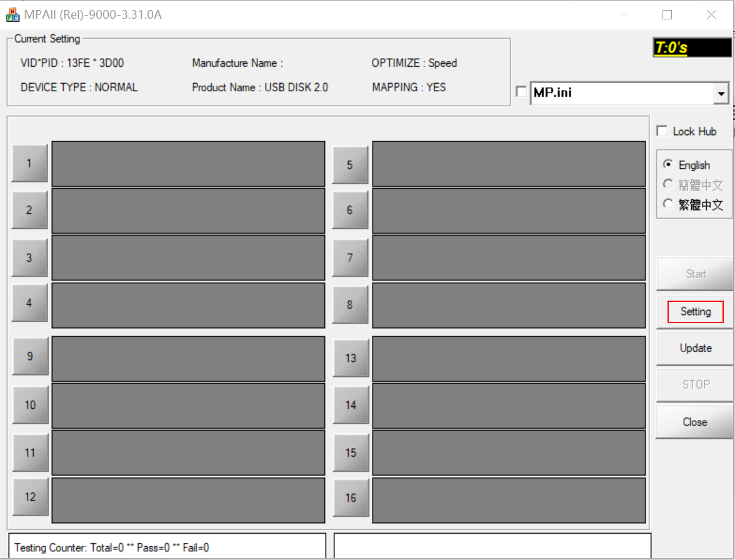Click port button 9
The image size is (735, 560).
[29, 357]
